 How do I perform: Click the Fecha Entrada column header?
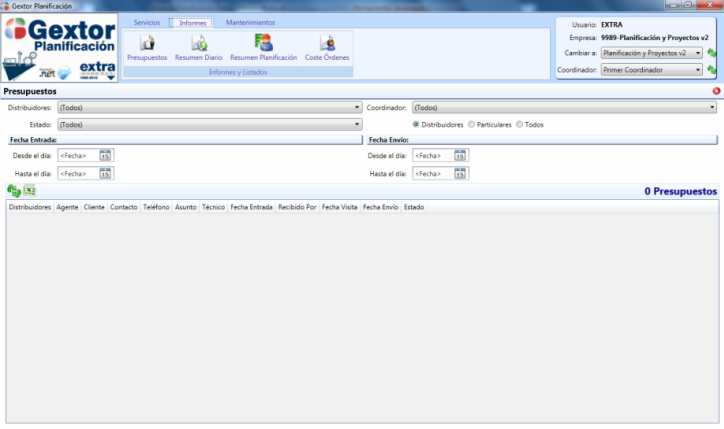[251, 207]
